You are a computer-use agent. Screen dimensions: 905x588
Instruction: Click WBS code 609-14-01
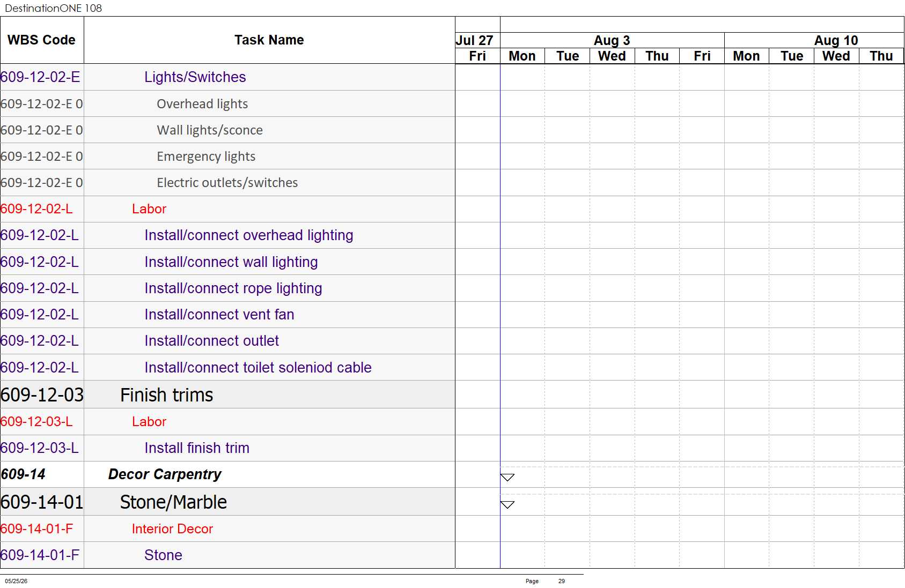[42, 502]
